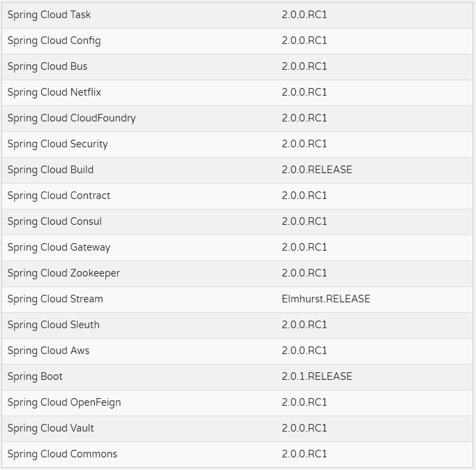Select the Spring Cloud Contract entry
Screen dimensions: 476x470
click(59, 196)
